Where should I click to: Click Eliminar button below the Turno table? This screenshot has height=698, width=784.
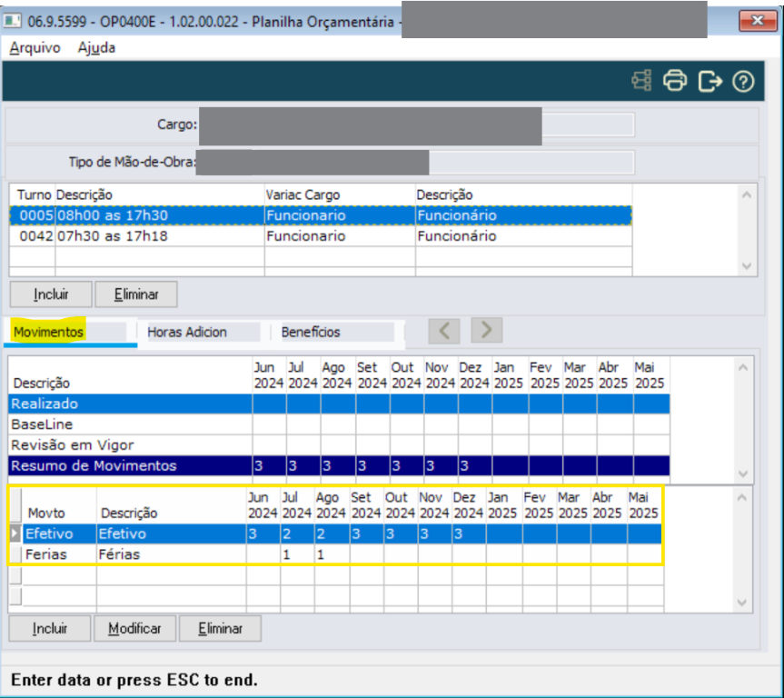tap(136, 294)
